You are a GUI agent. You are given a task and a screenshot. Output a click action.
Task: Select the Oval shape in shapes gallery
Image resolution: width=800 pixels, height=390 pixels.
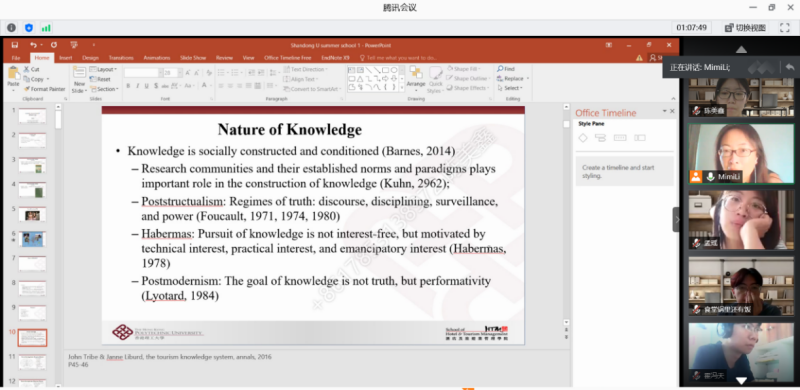point(394,70)
